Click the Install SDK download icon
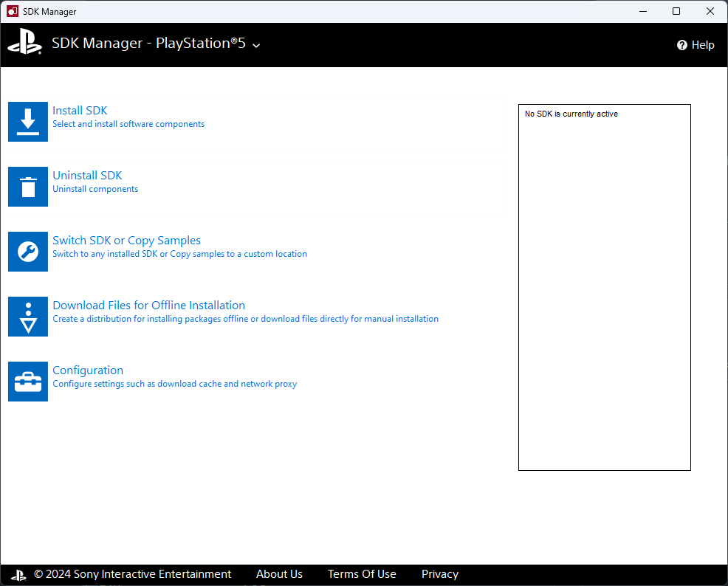This screenshot has height=586, width=728. (x=28, y=122)
